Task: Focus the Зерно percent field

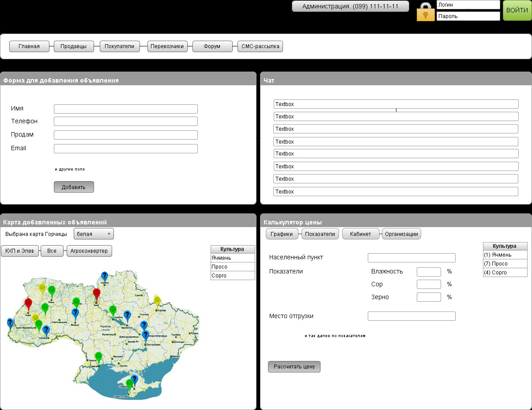Action: pos(429,297)
